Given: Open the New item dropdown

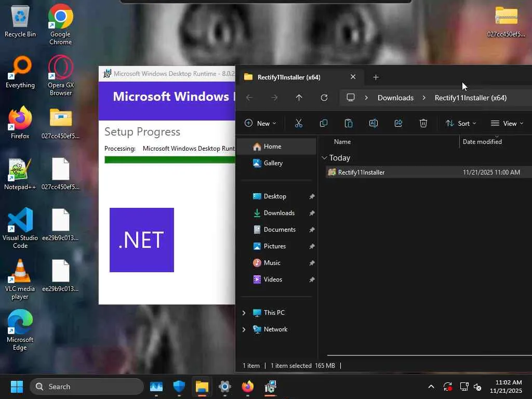Looking at the screenshot, I should (x=261, y=123).
